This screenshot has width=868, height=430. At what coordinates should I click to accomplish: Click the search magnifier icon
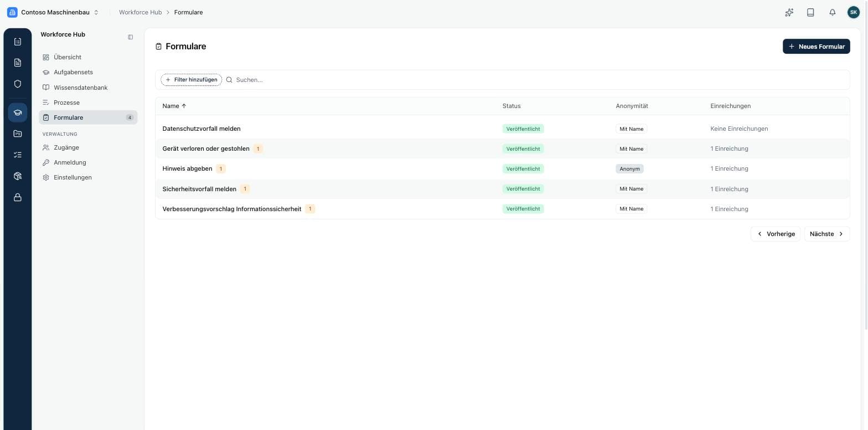tap(229, 80)
